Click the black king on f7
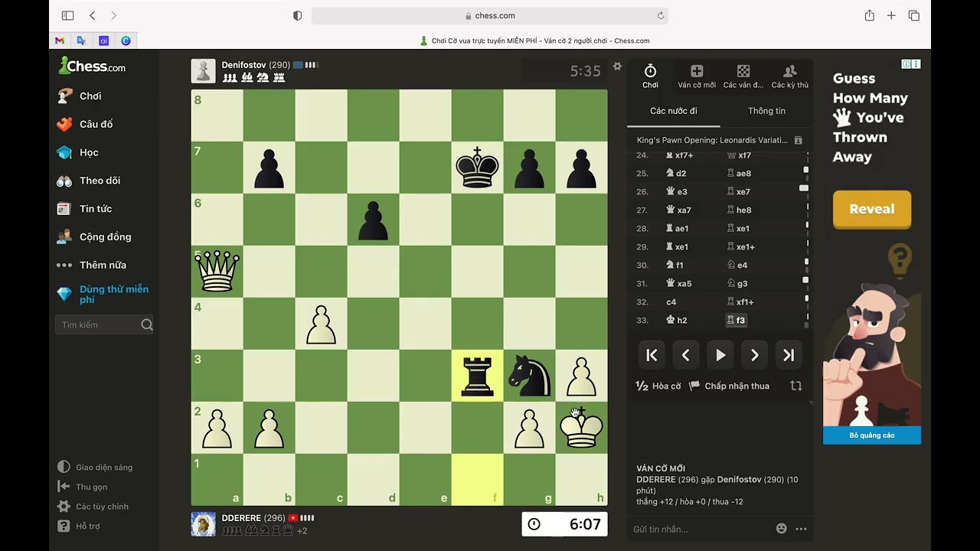980x551 pixels. click(x=478, y=168)
